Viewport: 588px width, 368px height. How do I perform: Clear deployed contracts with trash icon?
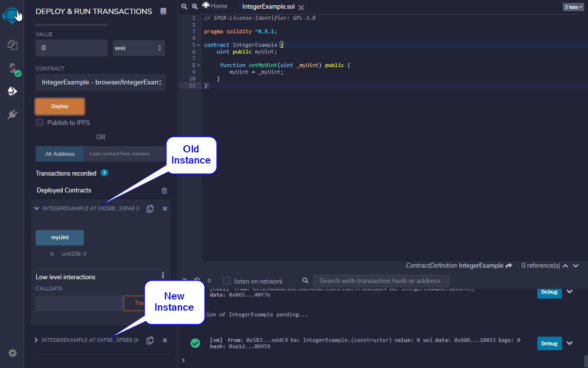164,191
